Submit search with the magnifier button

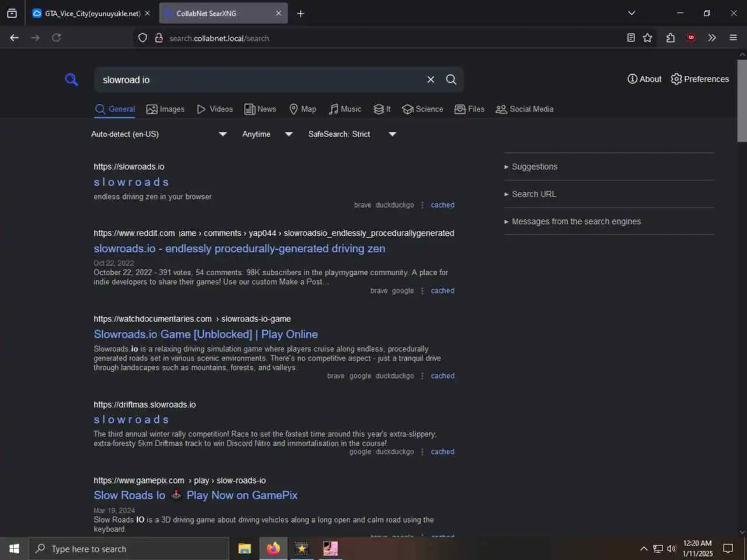pos(451,79)
